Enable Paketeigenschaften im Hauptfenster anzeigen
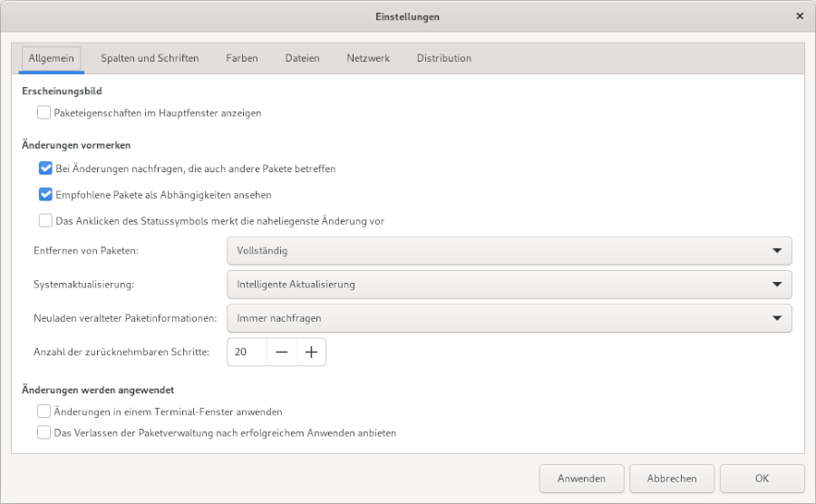Viewport: 816px width, 504px height. coord(44,113)
